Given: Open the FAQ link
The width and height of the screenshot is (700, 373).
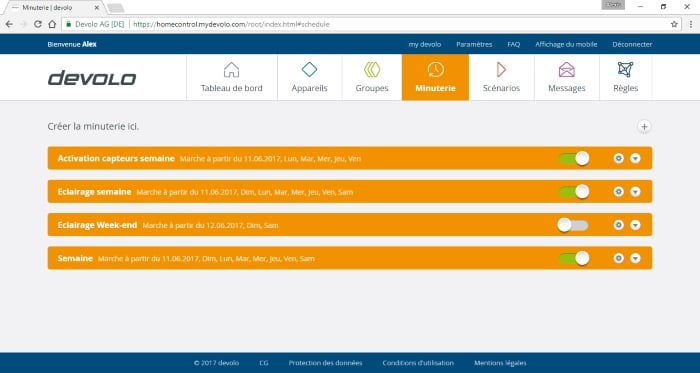Looking at the screenshot, I should 513,44.
